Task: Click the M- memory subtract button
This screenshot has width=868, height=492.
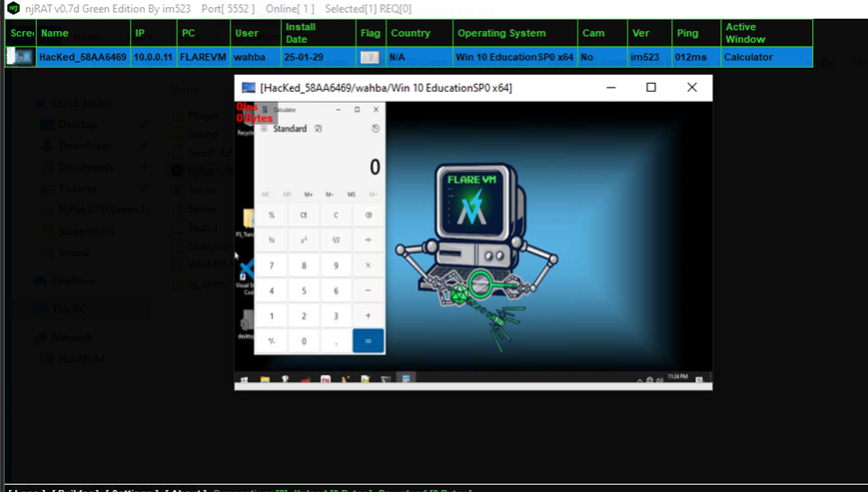Action: [x=330, y=194]
